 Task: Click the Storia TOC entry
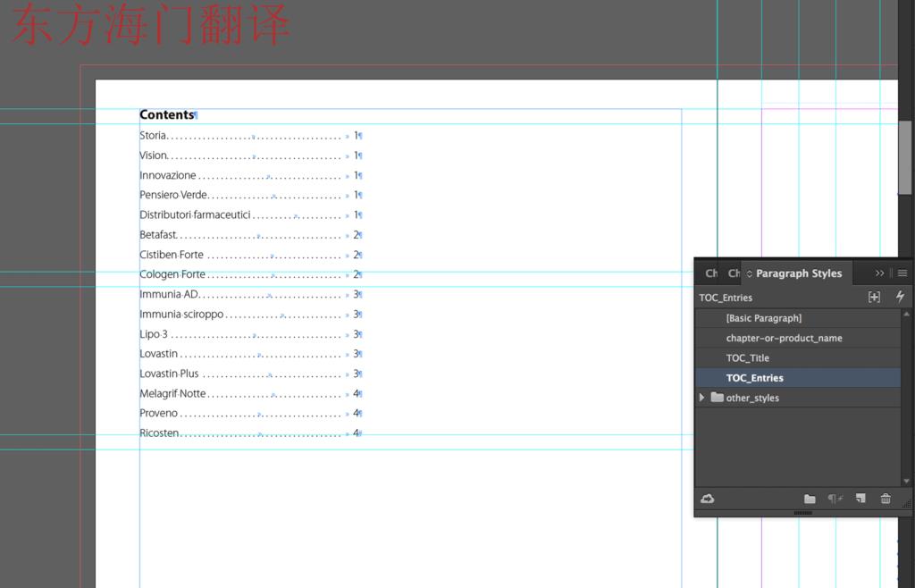click(153, 135)
